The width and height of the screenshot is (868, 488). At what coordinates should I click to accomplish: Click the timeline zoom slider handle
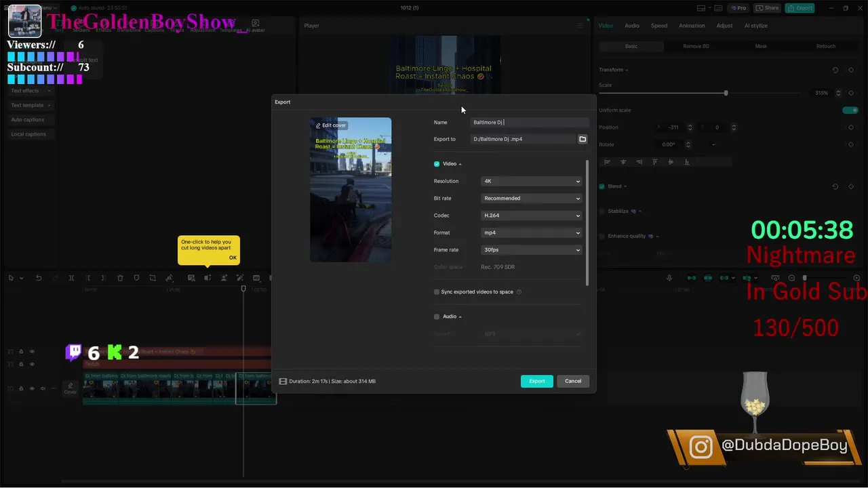[805, 278]
